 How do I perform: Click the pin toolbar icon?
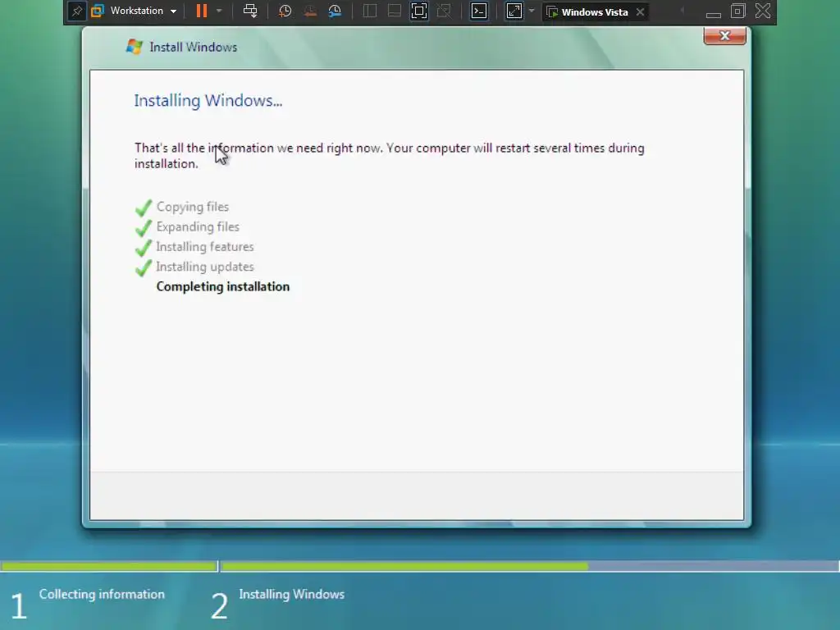[76, 11]
